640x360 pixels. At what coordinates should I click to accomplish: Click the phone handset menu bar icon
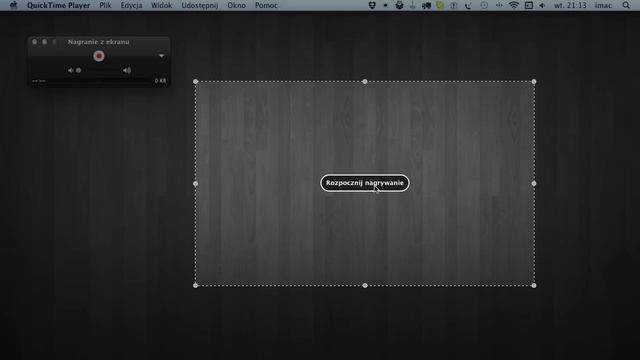[468, 5]
